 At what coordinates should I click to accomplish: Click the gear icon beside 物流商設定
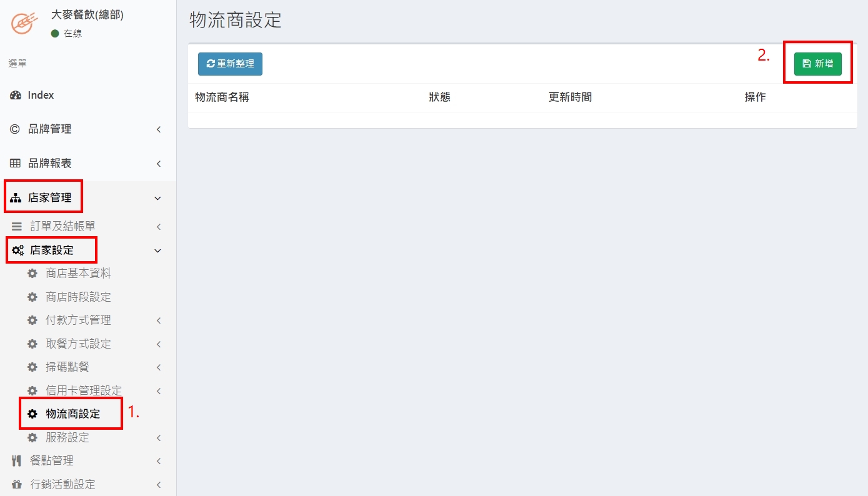tap(32, 414)
